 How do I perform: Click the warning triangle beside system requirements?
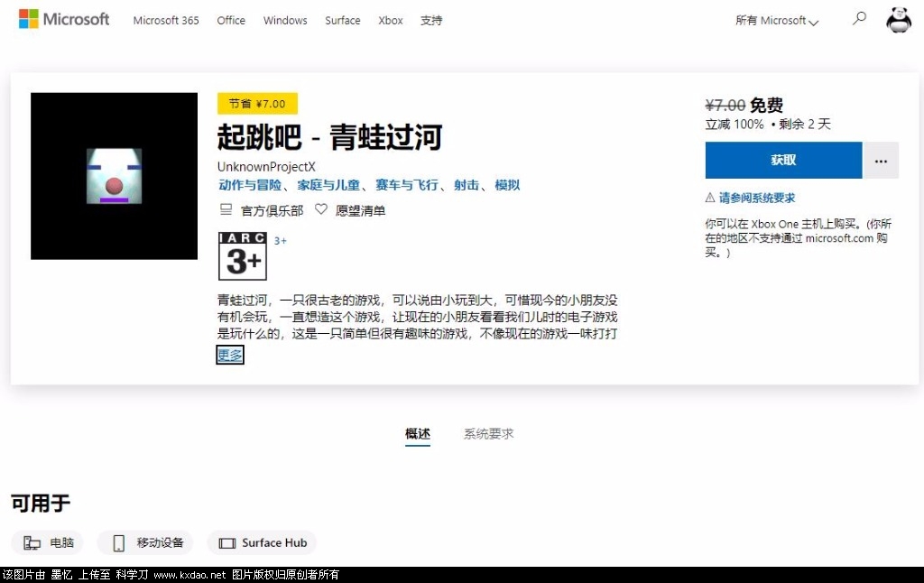[x=710, y=198]
